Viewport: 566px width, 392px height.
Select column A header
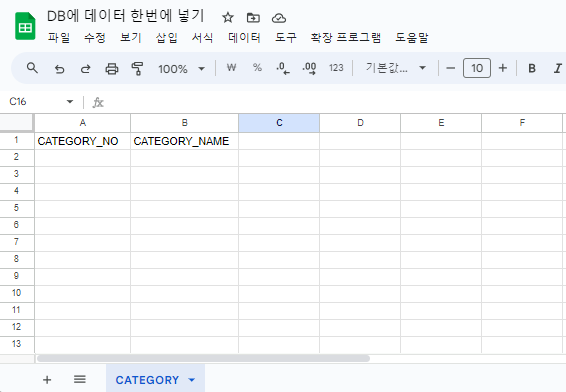[x=83, y=123]
